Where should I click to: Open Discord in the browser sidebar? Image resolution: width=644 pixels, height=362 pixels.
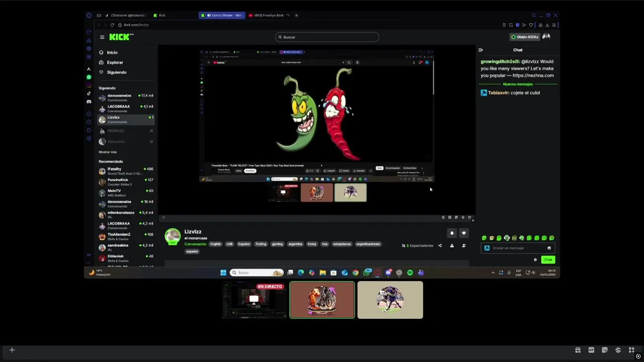(89, 102)
